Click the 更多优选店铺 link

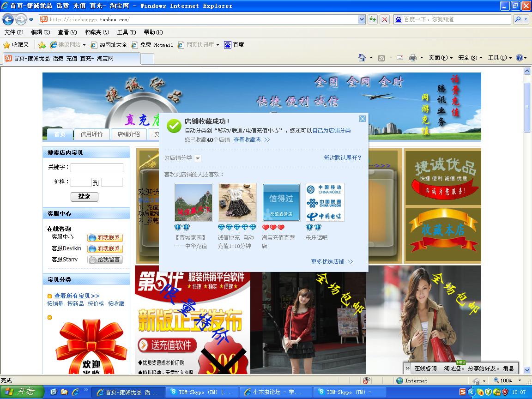(x=332, y=261)
